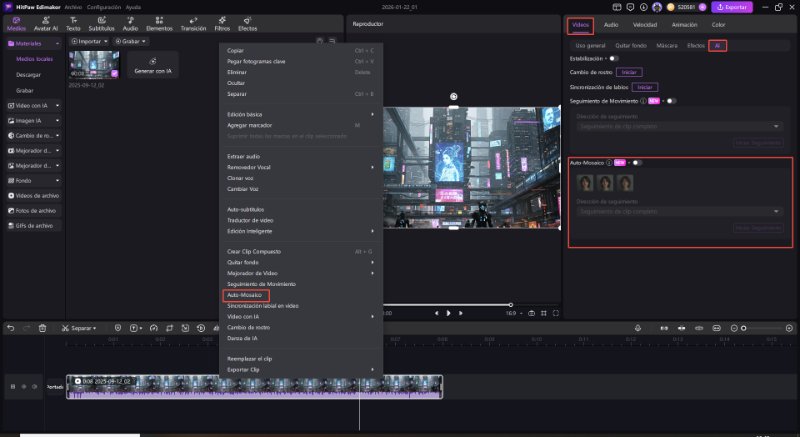Adjust the timeline zoom slider

click(x=742, y=327)
